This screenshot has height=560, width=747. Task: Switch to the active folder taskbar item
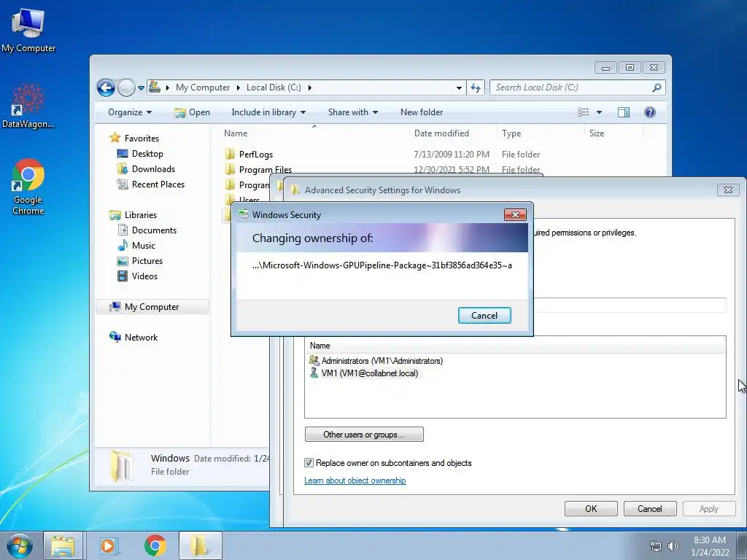200,545
